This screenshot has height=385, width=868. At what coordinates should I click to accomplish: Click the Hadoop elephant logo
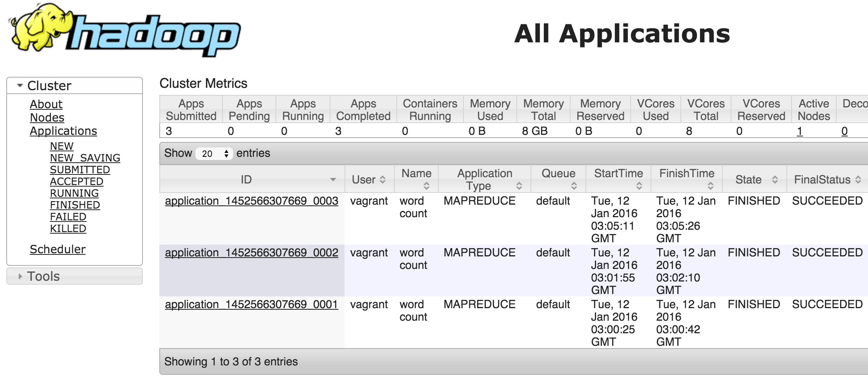(124, 30)
